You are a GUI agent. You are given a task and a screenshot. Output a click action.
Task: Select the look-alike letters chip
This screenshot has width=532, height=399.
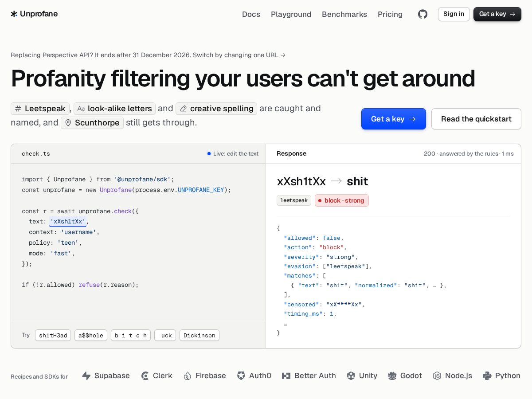point(114,109)
